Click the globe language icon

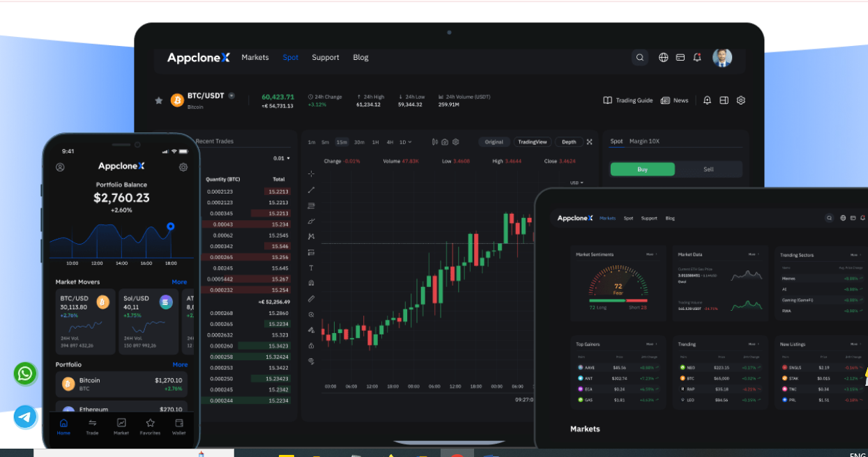click(663, 58)
